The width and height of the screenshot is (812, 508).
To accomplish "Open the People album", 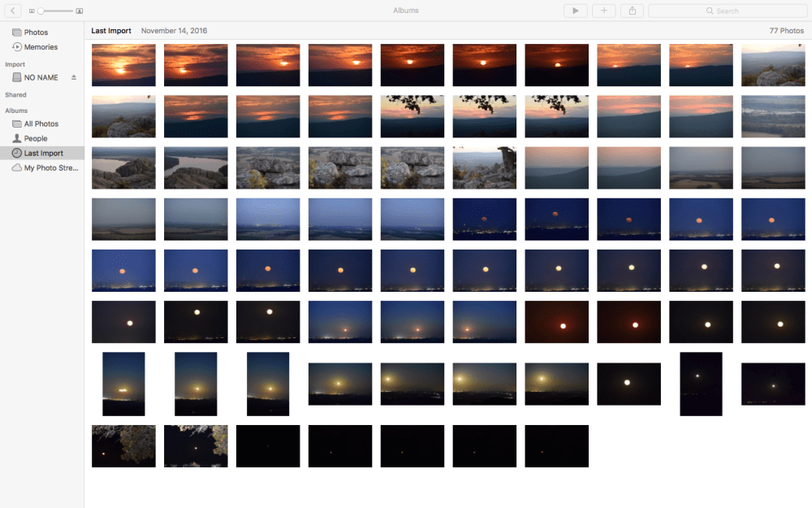I will point(36,138).
